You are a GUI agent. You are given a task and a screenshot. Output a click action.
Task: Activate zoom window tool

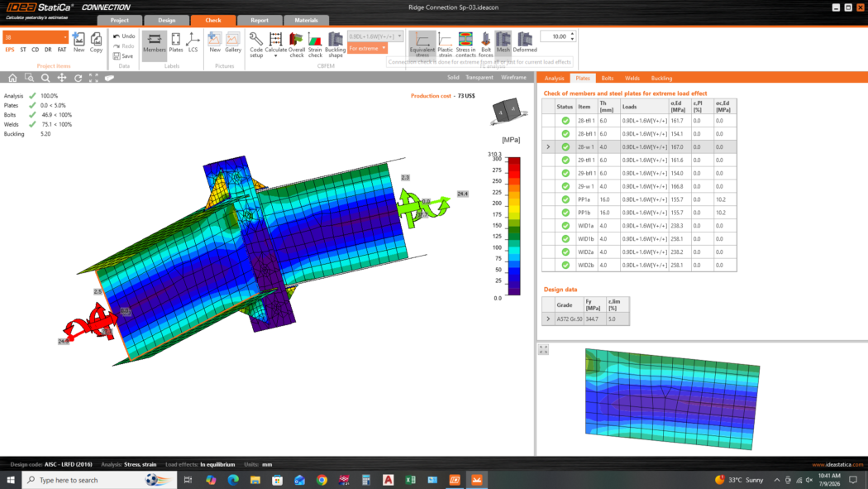click(x=29, y=78)
